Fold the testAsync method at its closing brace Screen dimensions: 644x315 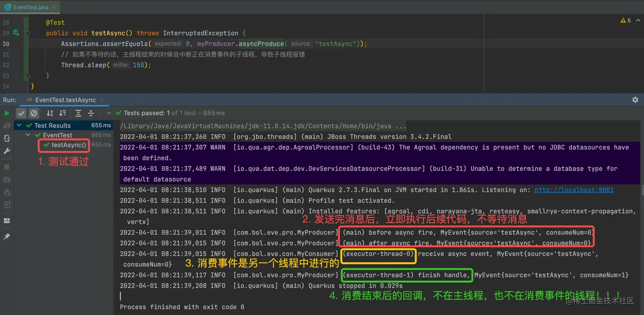28,75
